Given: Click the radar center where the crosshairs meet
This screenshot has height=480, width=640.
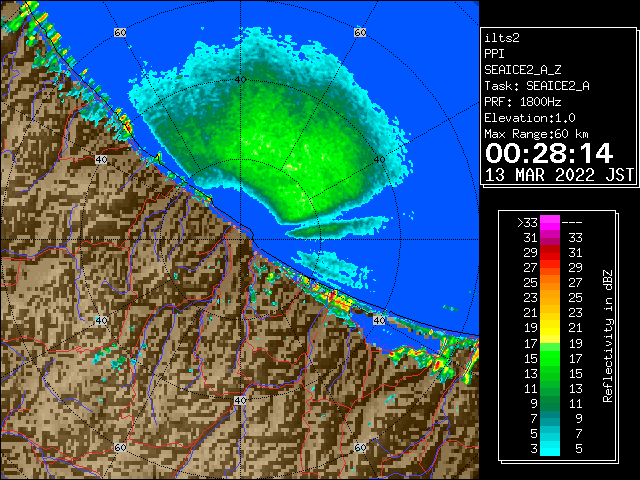Looking at the screenshot, I should pyautogui.click(x=240, y=240).
